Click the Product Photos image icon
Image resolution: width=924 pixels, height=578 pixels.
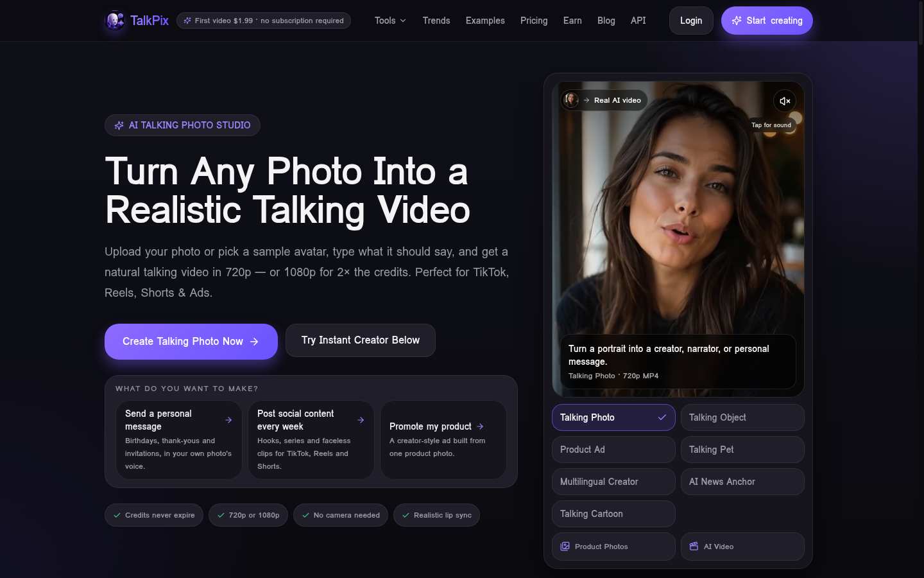point(565,547)
